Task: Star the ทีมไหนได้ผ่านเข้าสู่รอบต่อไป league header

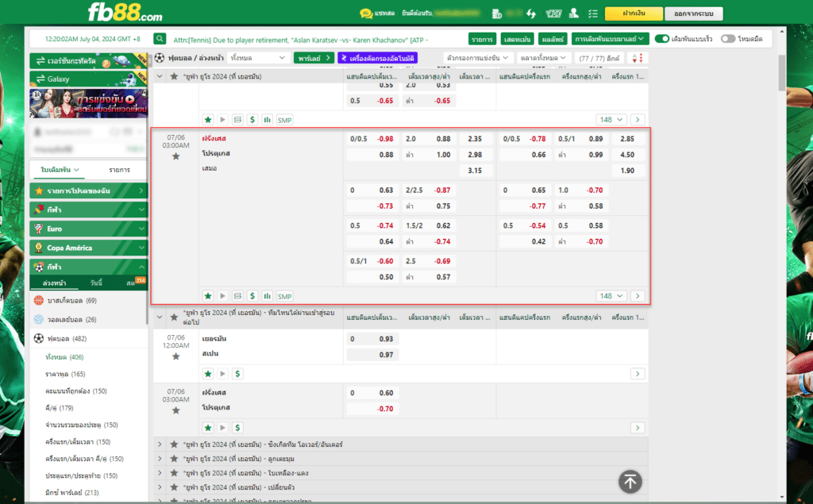Action: pyautogui.click(x=174, y=317)
